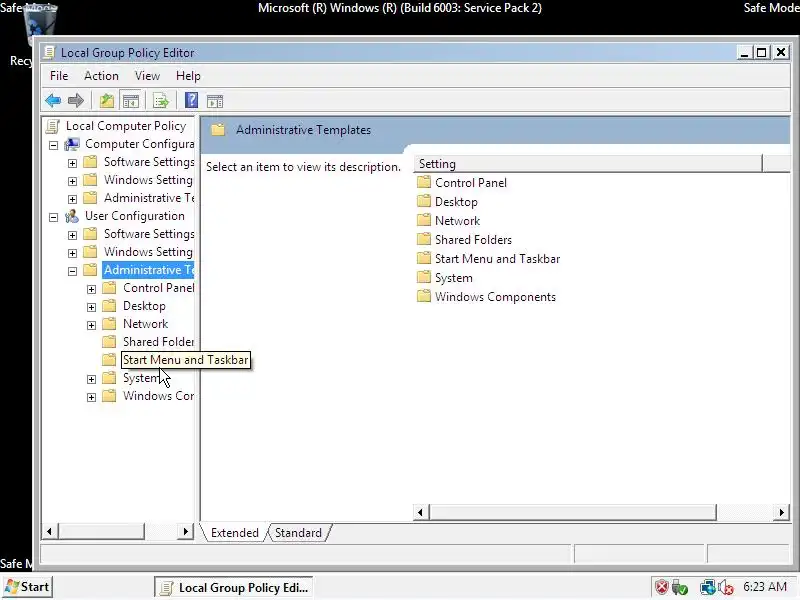The image size is (800, 600).
Task: Collapse the User Configuration node
Action: (x=53, y=217)
